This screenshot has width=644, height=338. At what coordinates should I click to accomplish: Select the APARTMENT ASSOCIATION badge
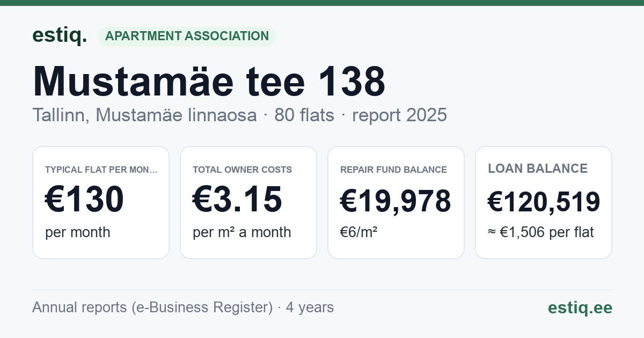point(187,36)
